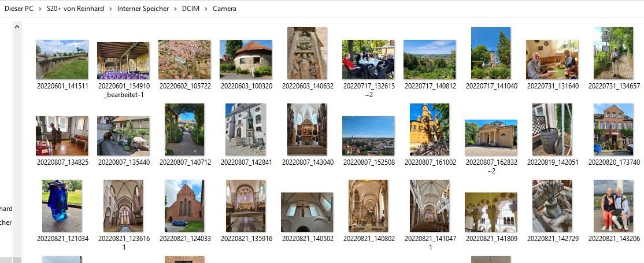Select barrel photo 20220819_142051
Image resolution: width=644 pixels, height=263 pixels.
point(552,129)
